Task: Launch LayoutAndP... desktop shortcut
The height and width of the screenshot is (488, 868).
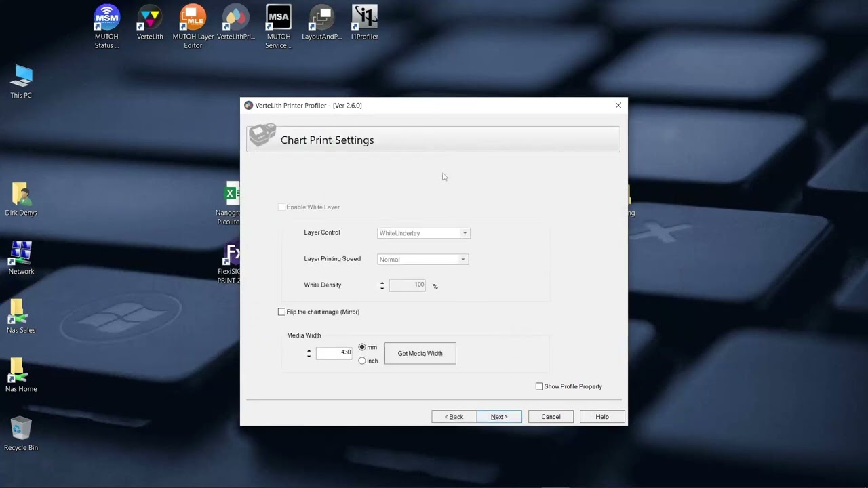Action: pos(321,23)
